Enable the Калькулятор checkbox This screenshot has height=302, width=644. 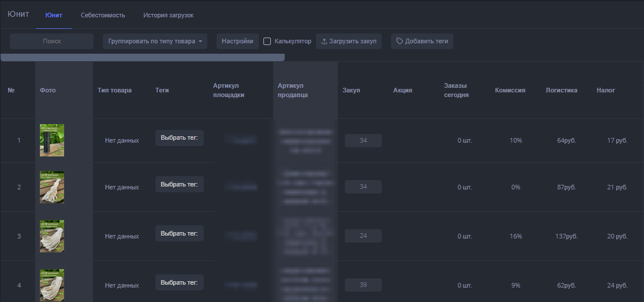tap(267, 42)
